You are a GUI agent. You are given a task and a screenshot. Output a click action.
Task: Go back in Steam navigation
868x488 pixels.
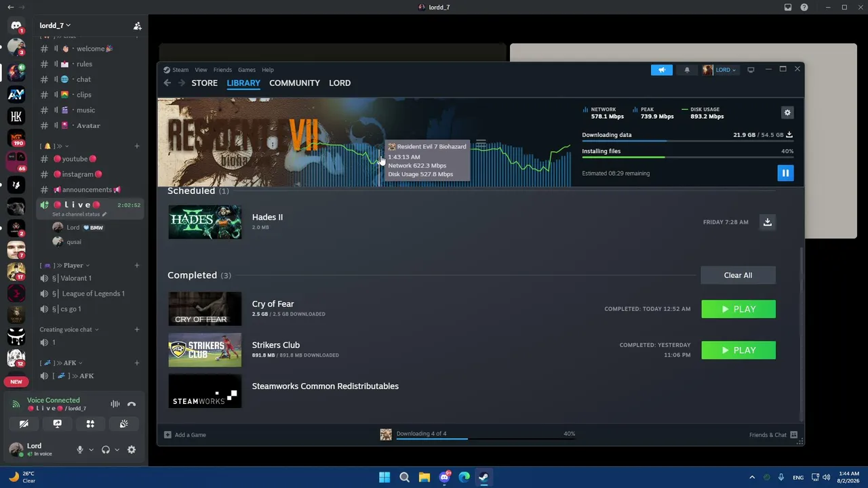tap(167, 83)
